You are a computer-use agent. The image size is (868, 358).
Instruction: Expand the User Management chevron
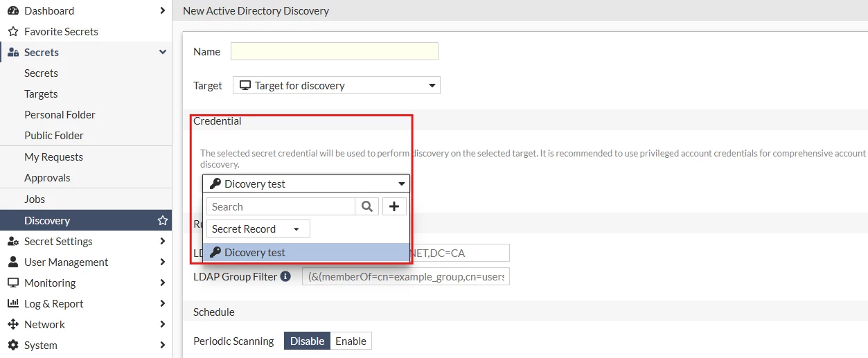point(162,262)
